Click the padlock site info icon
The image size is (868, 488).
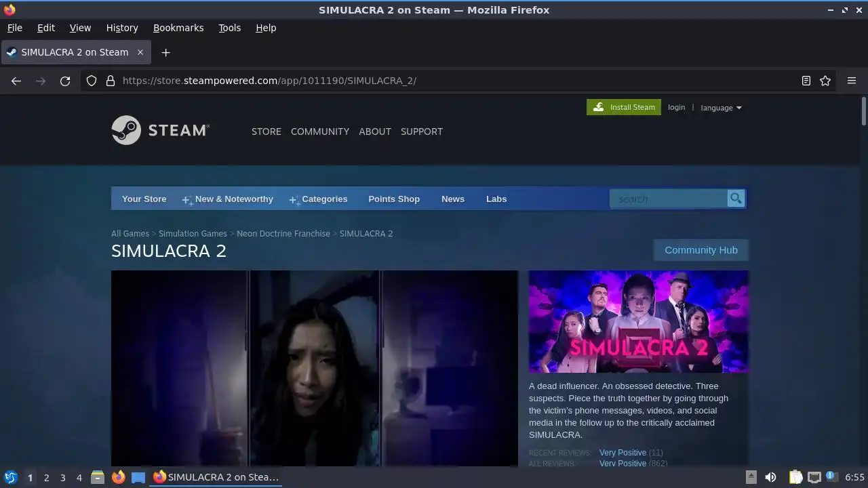[111, 81]
